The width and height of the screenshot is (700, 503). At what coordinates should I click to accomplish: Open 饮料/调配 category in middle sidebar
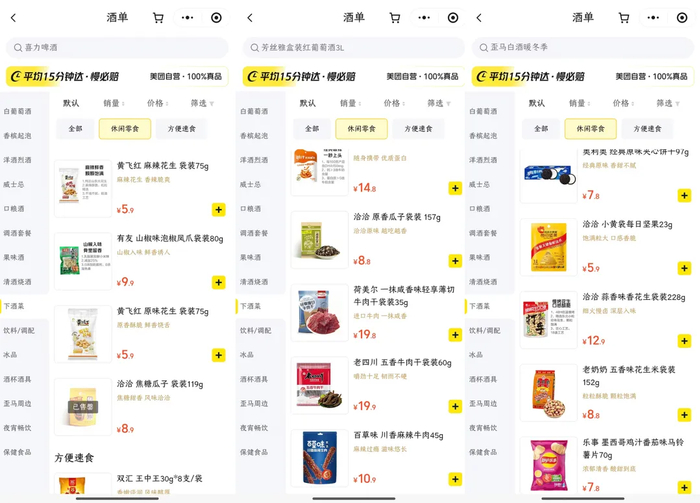pyautogui.click(x=256, y=330)
